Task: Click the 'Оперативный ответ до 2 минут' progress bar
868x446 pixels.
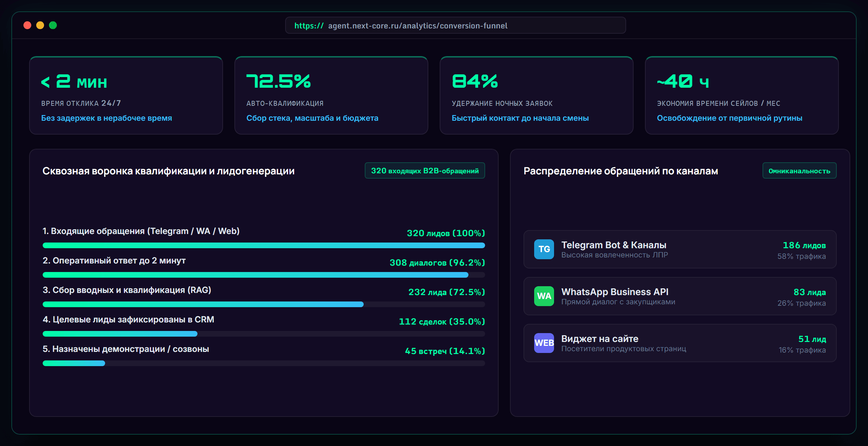Action: [264, 275]
